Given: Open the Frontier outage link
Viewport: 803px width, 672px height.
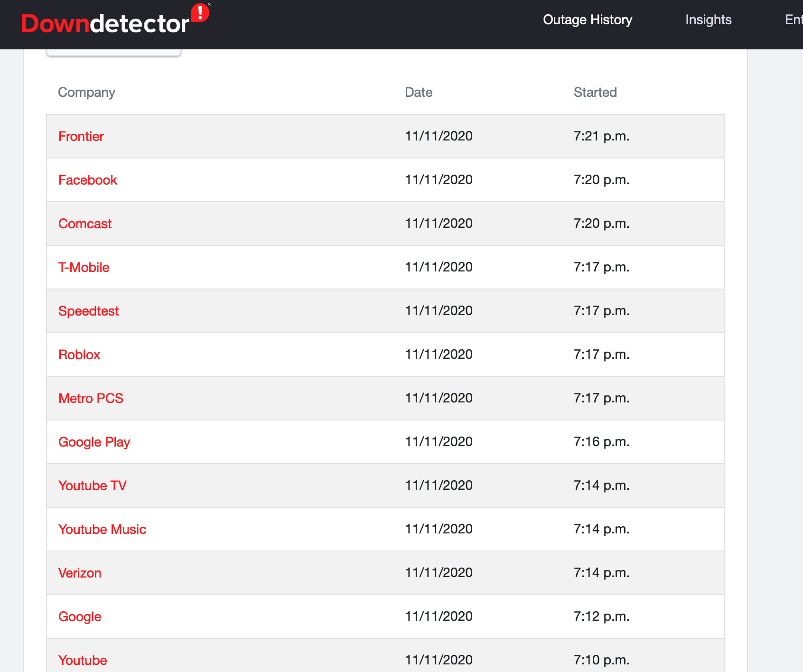Looking at the screenshot, I should (81, 136).
